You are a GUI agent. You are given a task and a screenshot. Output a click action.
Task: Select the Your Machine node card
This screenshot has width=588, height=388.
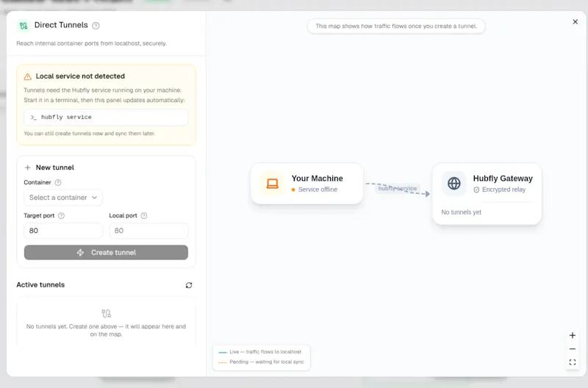coord(306,184)
